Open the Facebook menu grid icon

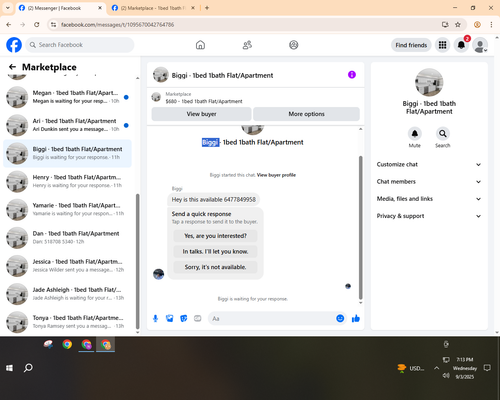click(x=442, y=45)
